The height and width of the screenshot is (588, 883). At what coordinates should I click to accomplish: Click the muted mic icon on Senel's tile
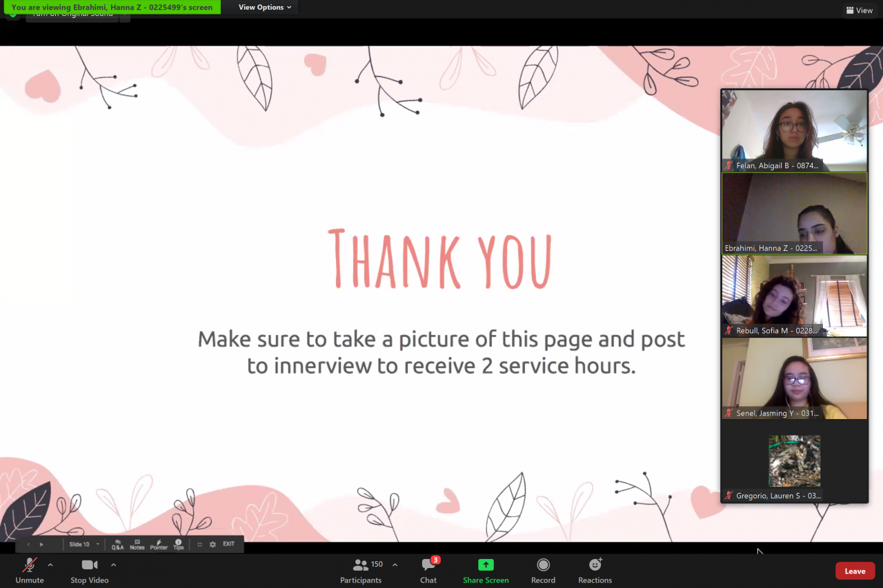pyautogui.click(x=728, y=414)
